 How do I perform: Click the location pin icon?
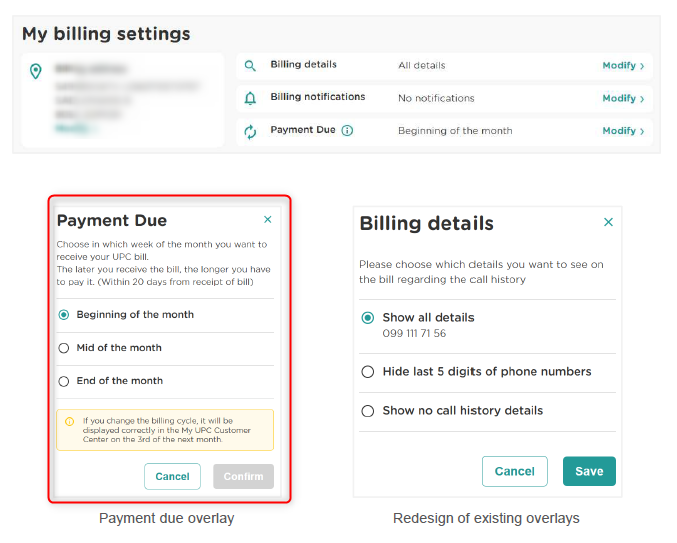(36, 71)
